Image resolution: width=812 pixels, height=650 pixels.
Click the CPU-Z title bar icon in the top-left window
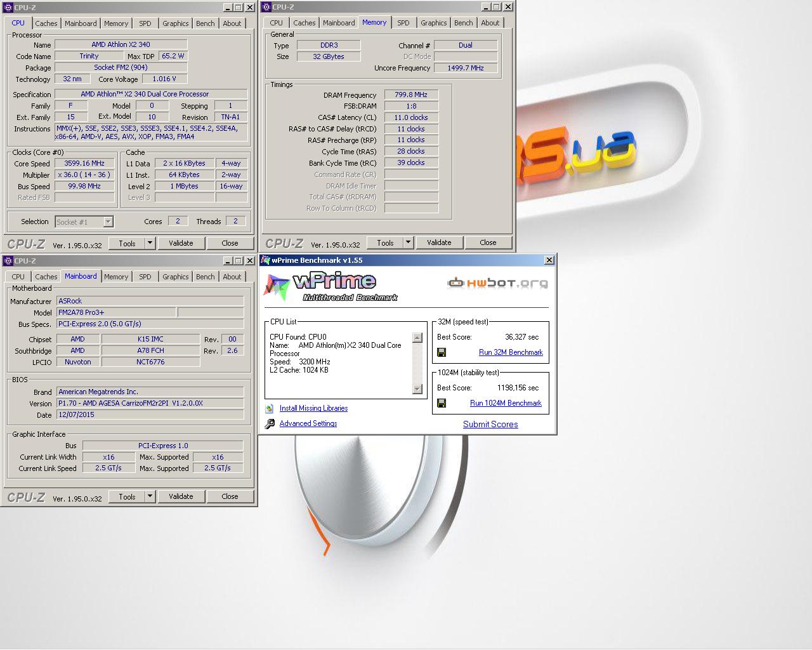click(8, 8)
